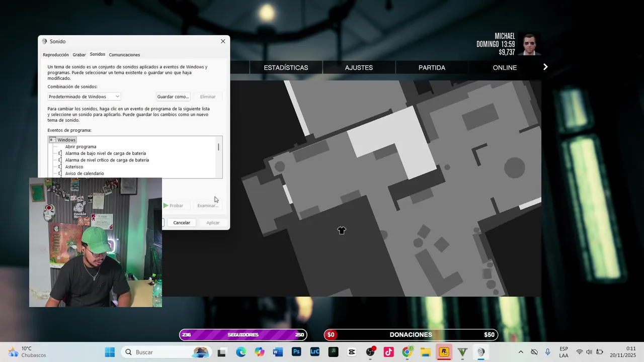This screenshot has height=362, width=644.
Task: Open the AJUSTES game menu tab
Action: point(359,67)
